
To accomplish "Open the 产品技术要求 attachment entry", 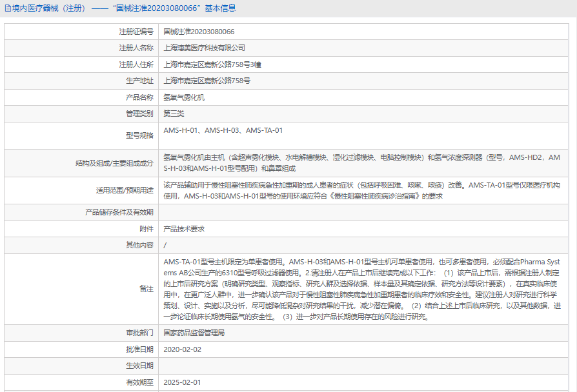I will pyautogui.click(x=184, y=229).
